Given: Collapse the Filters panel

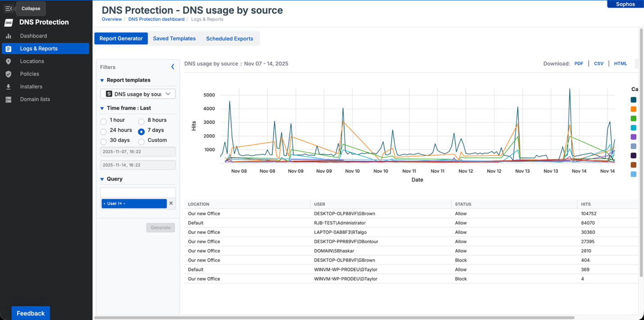Looking at the screenshot, I should click(x=172, y=66).
